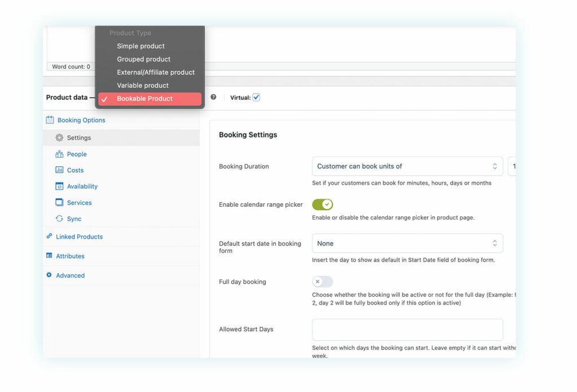Click the Sync arrows icon
The width and height of the screenshot is (577, 392).
point(59,219)
